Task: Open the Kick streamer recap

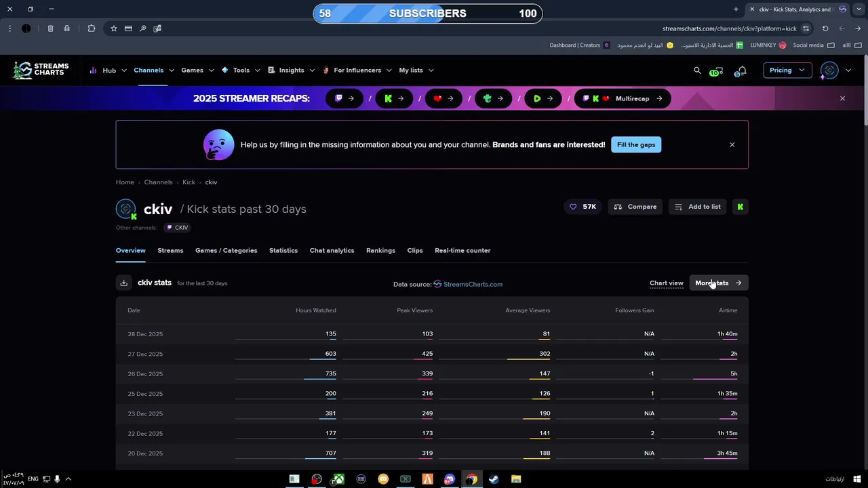Action: click(394, 99)
